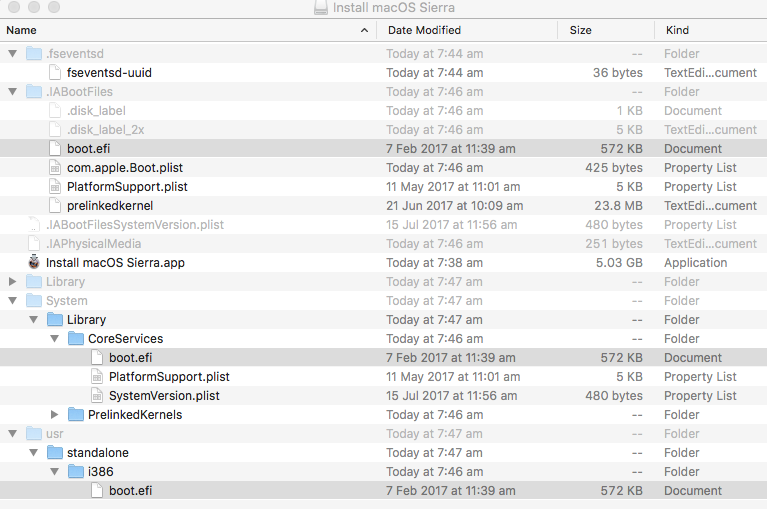Select the com.apple.Boot.plist file name
This screenshot has width=767, height=509.
click(x=125, y=168)
